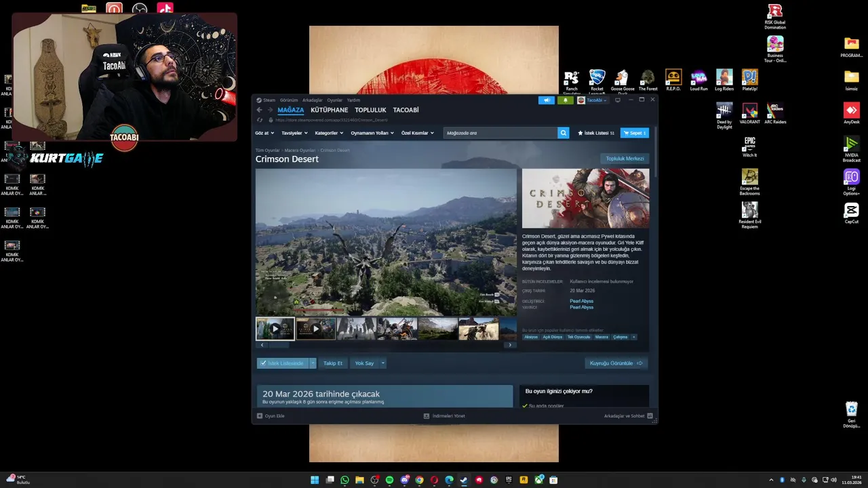
Task: Open TacoAbi account dropdown
Action: click(593, 100)
